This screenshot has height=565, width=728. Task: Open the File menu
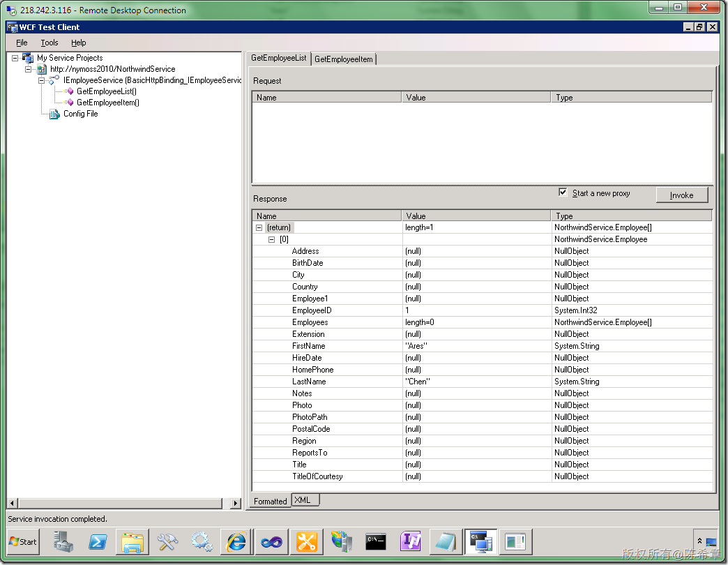tap(22, 43)
